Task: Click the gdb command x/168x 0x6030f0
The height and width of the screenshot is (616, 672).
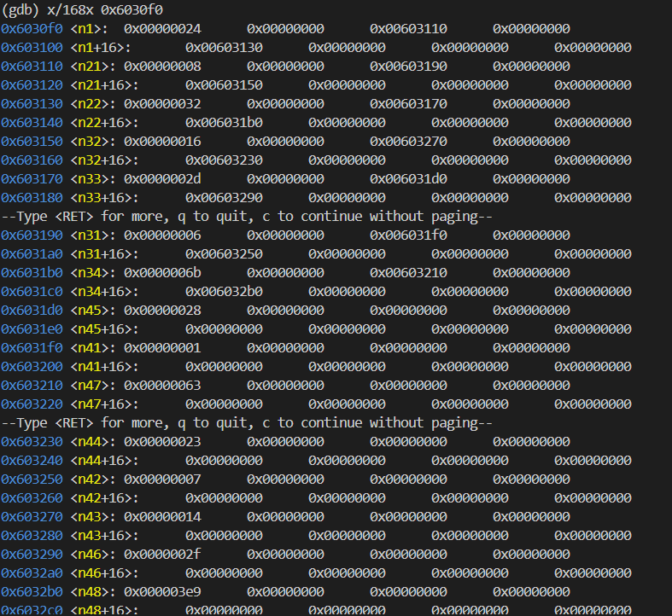Action: 105,9
